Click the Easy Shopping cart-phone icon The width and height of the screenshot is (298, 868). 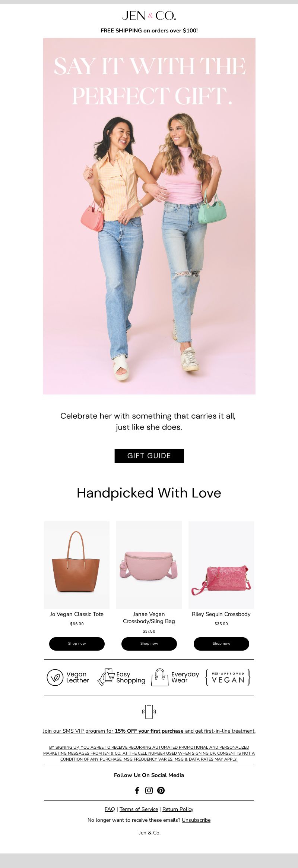point(106,677)
